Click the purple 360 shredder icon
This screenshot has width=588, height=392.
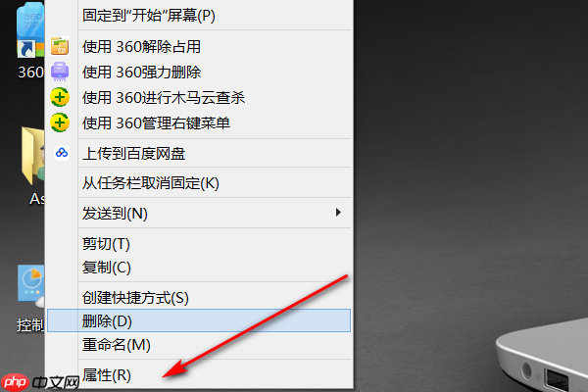click(60, 72)
